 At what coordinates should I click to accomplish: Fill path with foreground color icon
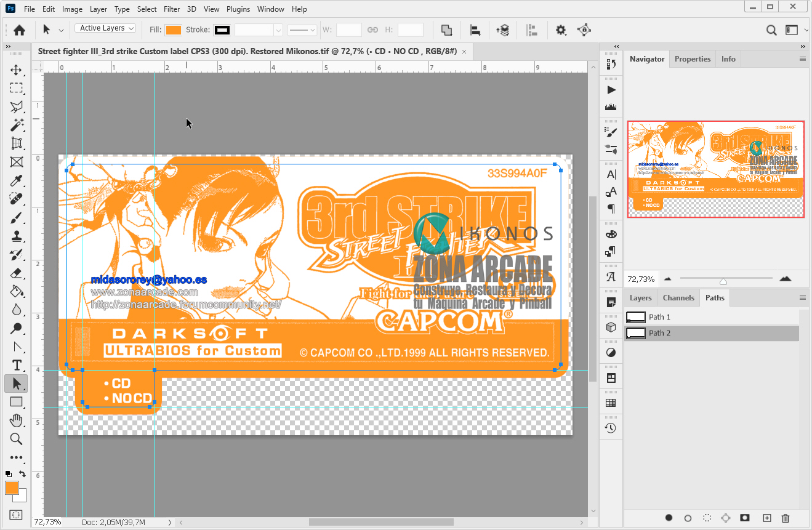click(669, 518)
